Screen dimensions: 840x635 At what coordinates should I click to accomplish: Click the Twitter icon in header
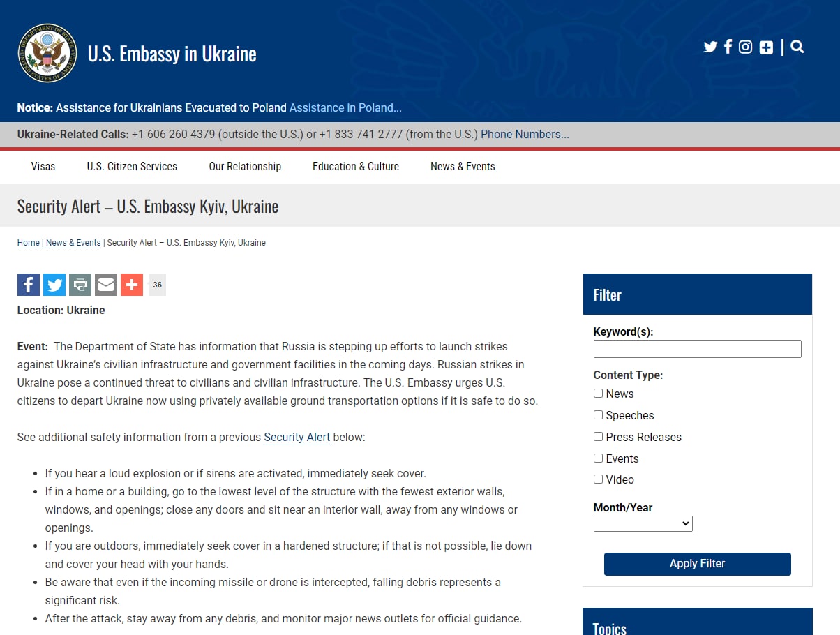pos(710,47)
